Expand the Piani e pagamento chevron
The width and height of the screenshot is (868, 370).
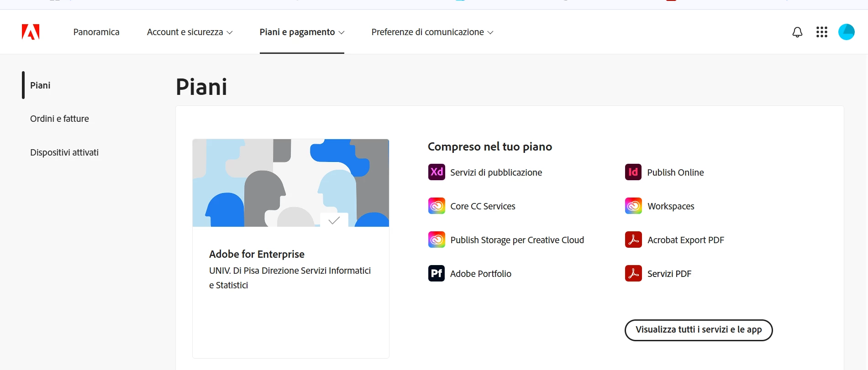pyautogui.click(x=341, y=32)
